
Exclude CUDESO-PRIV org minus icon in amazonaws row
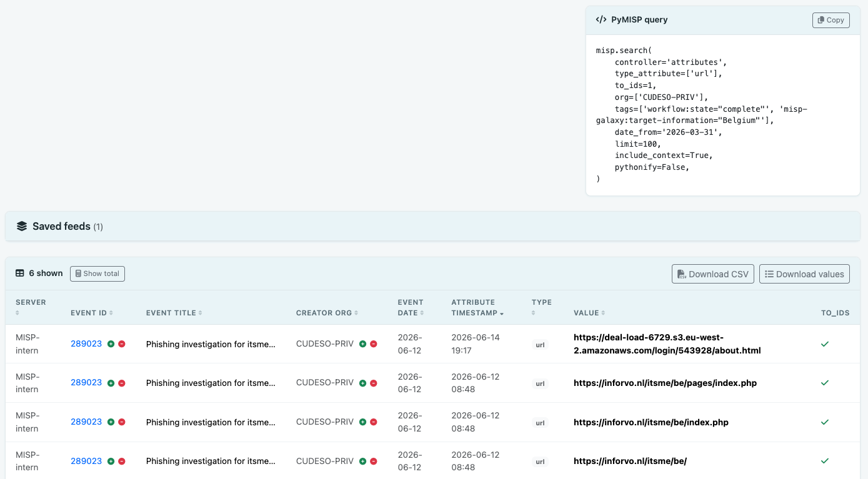tap(374, 344)
